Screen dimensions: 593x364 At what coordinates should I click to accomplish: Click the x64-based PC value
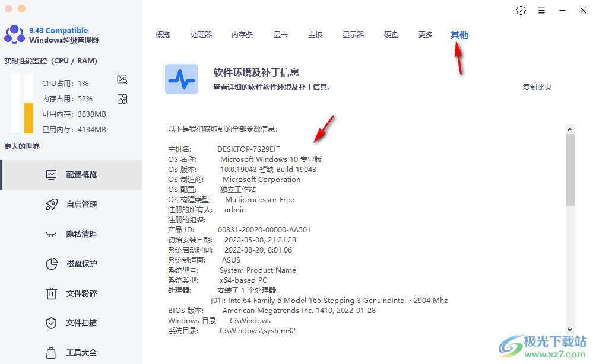pyautogui.click(x=243, y=280)
